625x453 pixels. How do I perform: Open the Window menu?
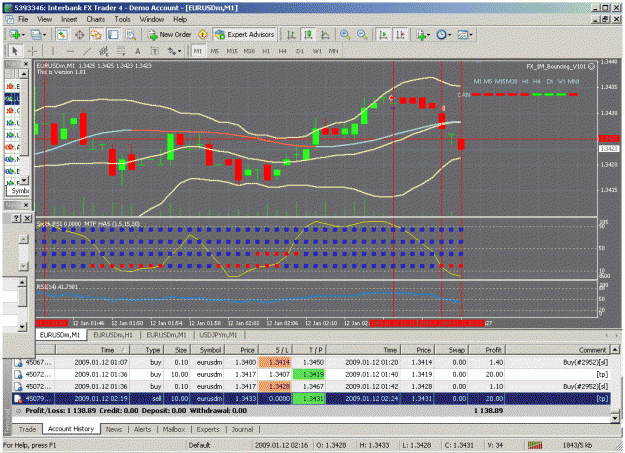(151, 19)
